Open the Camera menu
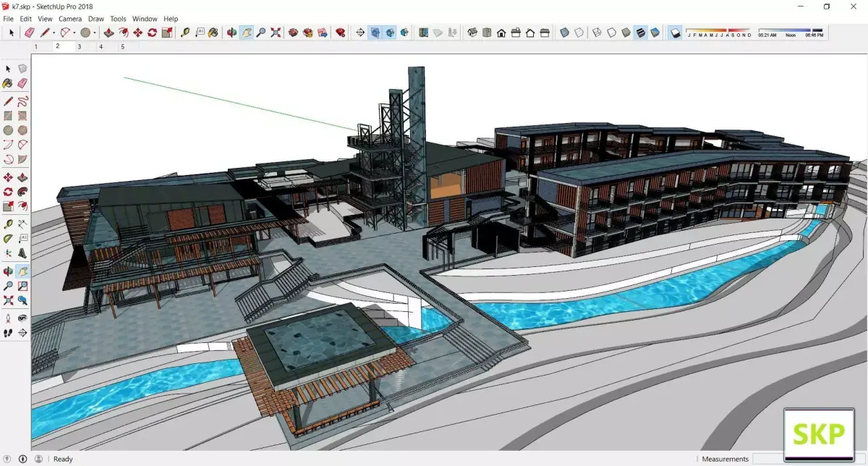 point(70,19)
